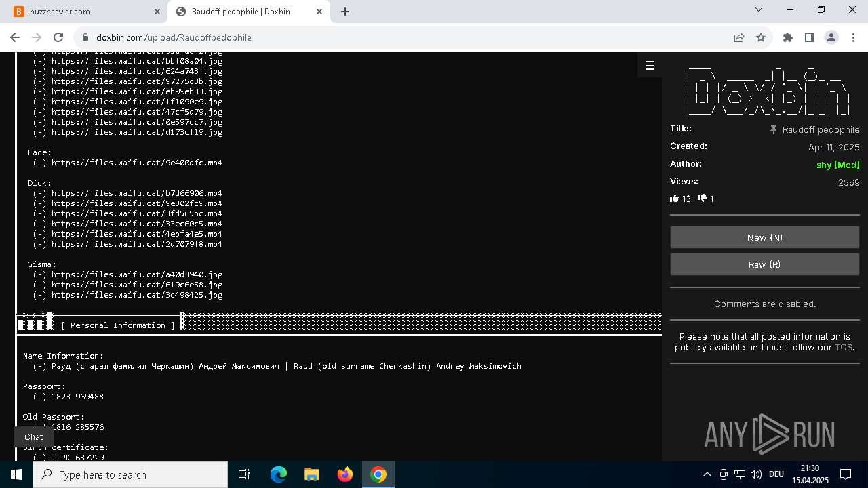Open the taskbar clock and date
The height and width of the screenshot is (488, 868).
pyautogui.click(x=810, y=474)
